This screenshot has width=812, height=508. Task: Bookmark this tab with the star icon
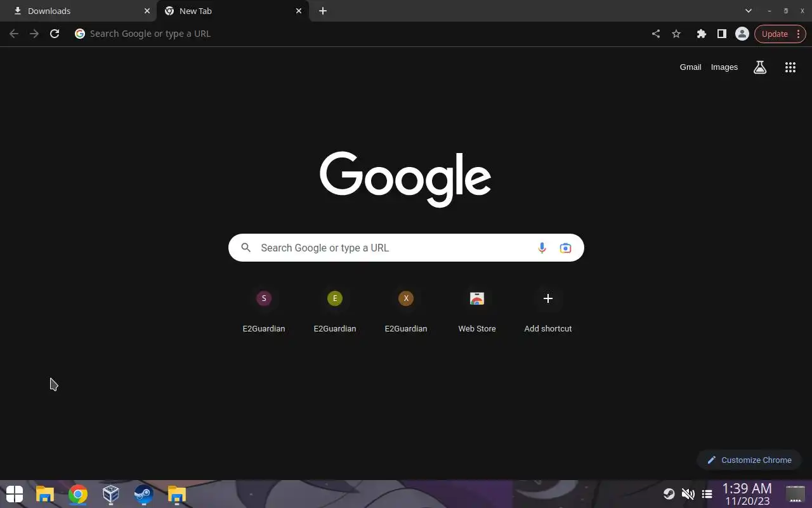click(x=676, y=34)
